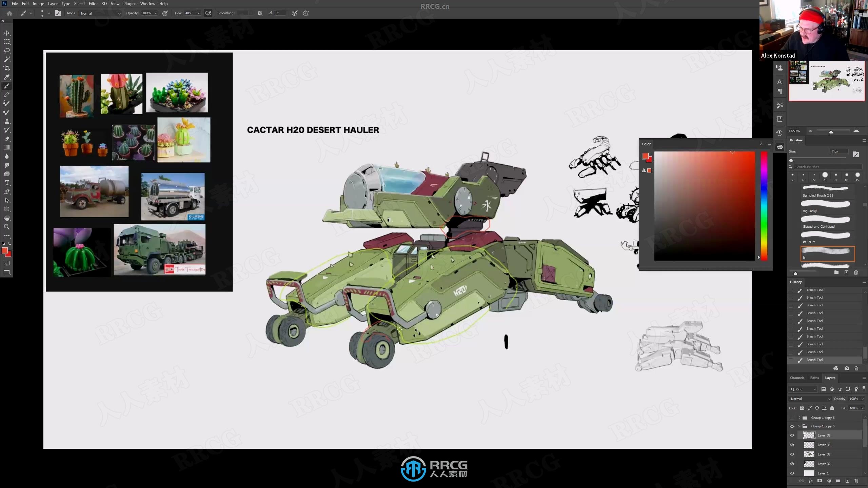Select the Path Selection arrow tool
Image resolution: width=868 pixels, height=488 pixels.
6,200
